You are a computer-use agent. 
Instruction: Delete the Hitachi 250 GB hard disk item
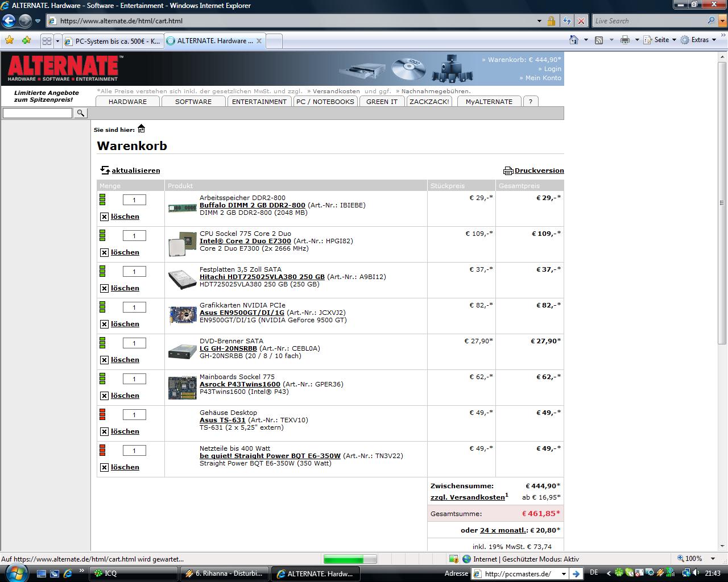120,288
